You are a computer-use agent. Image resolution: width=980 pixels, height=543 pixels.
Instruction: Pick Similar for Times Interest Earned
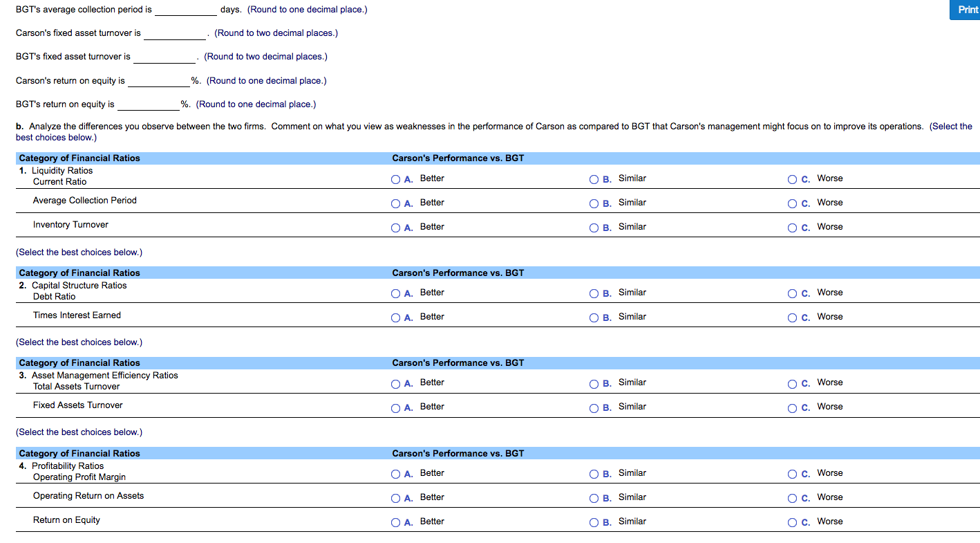[594, 317]
